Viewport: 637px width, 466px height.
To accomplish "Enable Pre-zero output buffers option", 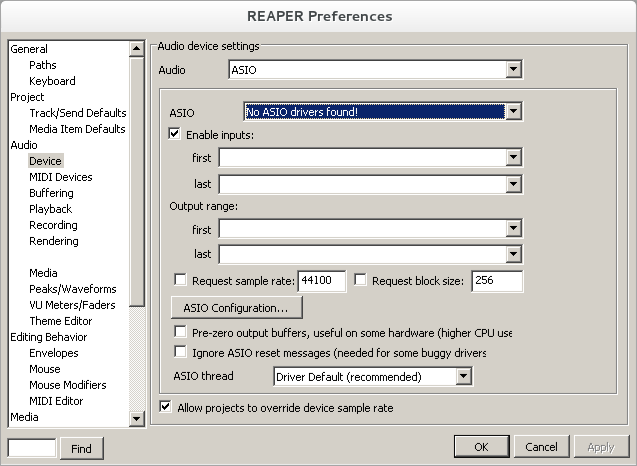I will coord(180,332).
